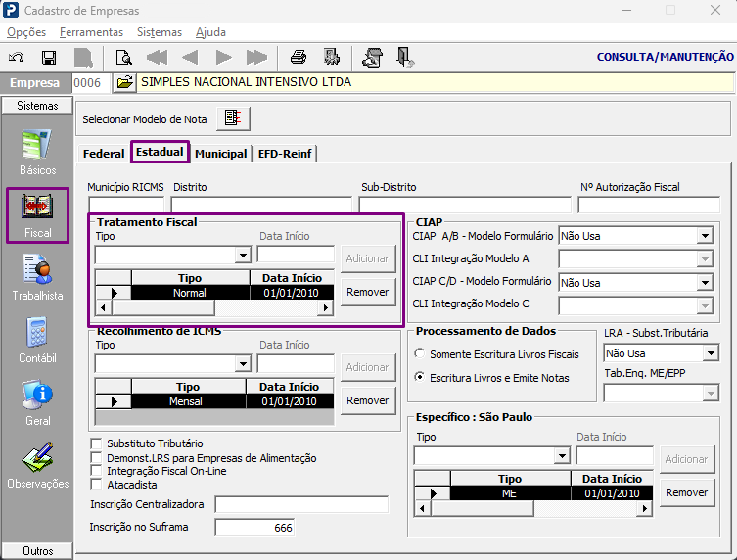Open CIAP A/B Modelo Formulário dropdown
The height and width of the screenshot is (560, 737).
tap(705, 236)
